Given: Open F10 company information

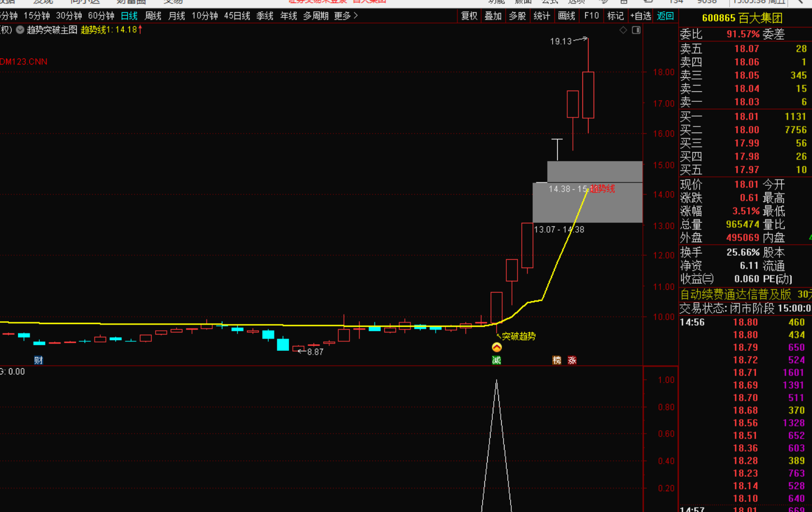Looking at the screenshot, I should pyautogui.click(x=591, y=16).
